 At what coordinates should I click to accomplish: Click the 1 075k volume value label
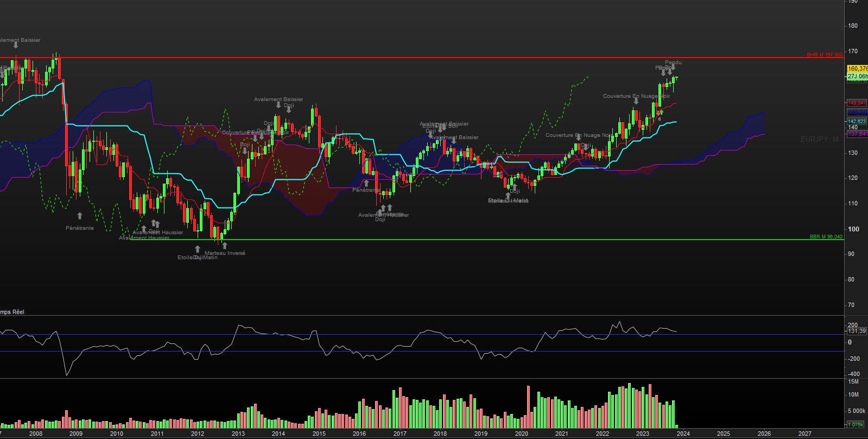click(856, 424)
